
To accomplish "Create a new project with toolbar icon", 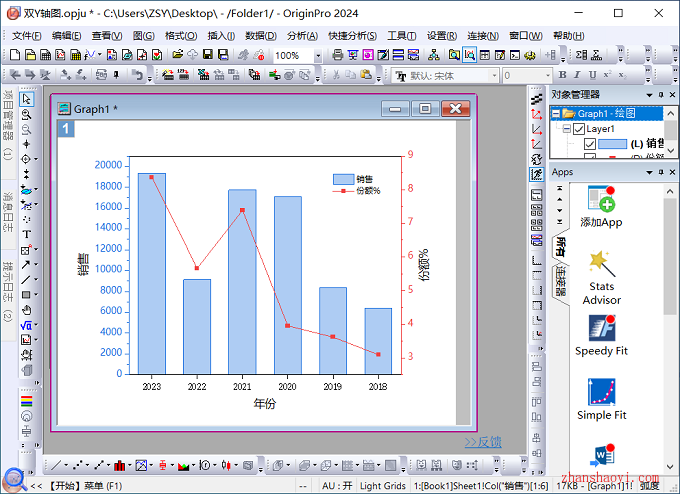I will coord(15,55).
